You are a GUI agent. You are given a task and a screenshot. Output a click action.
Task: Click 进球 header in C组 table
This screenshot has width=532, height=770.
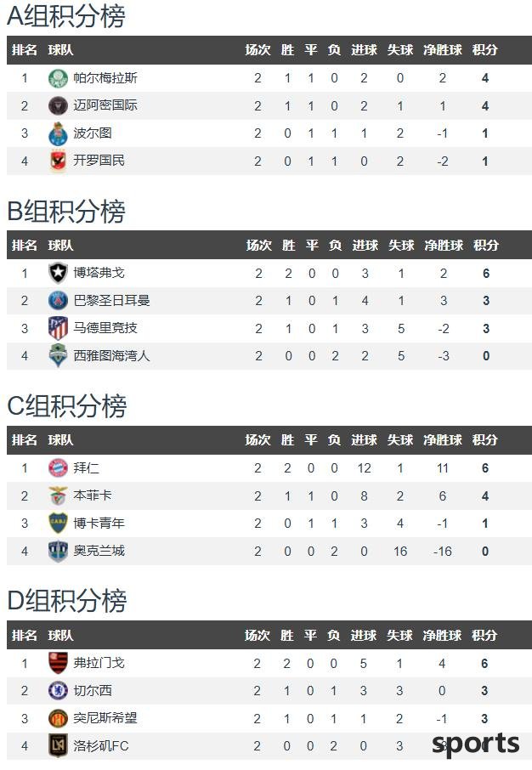364,439
